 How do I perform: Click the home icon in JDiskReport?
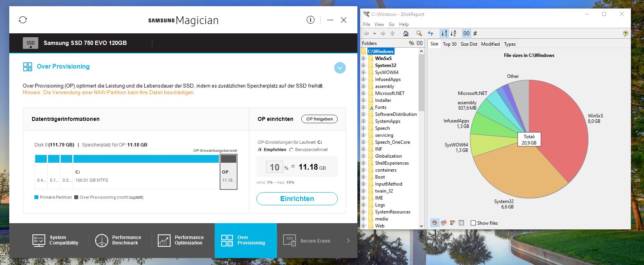tap(406, 33)
